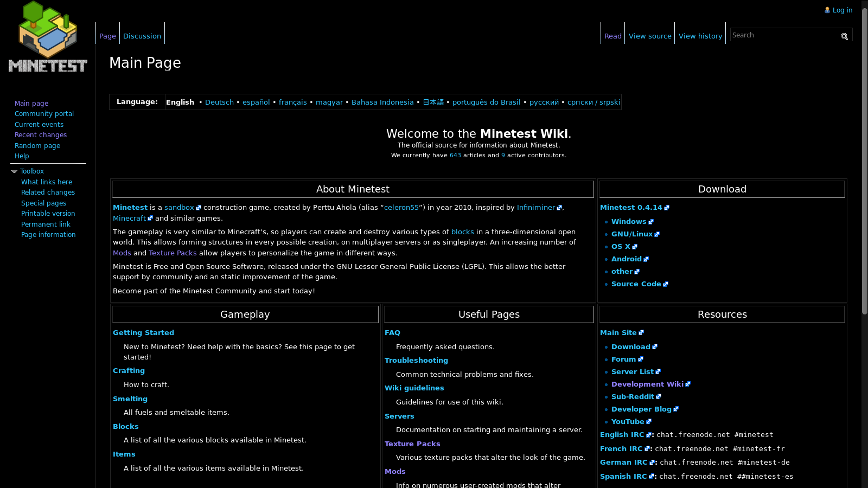The height and width of the screenshot is (488, 868).
Task: Open the View history tab
Action: point(700,36)
